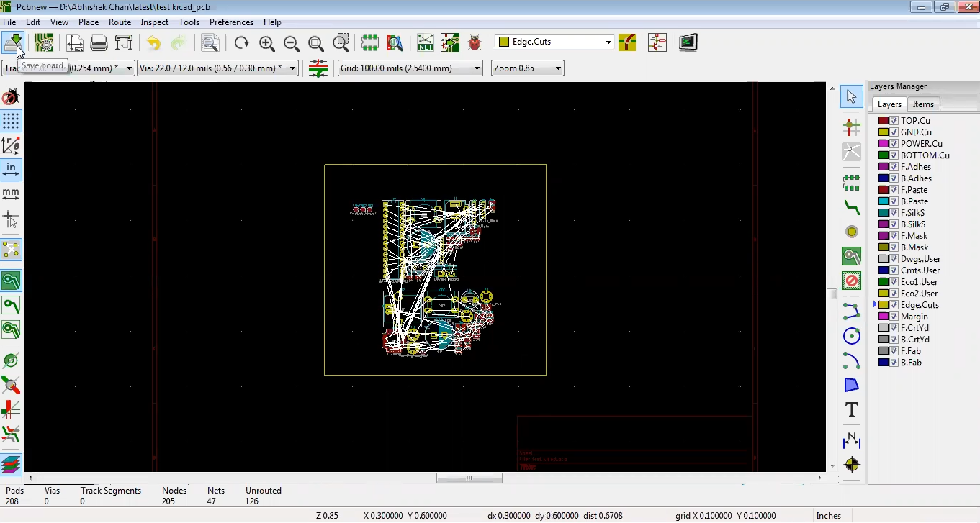The image size is (980, 523).
Task: Activate the zoom to selection tool
Action: [x=341, y=42]
